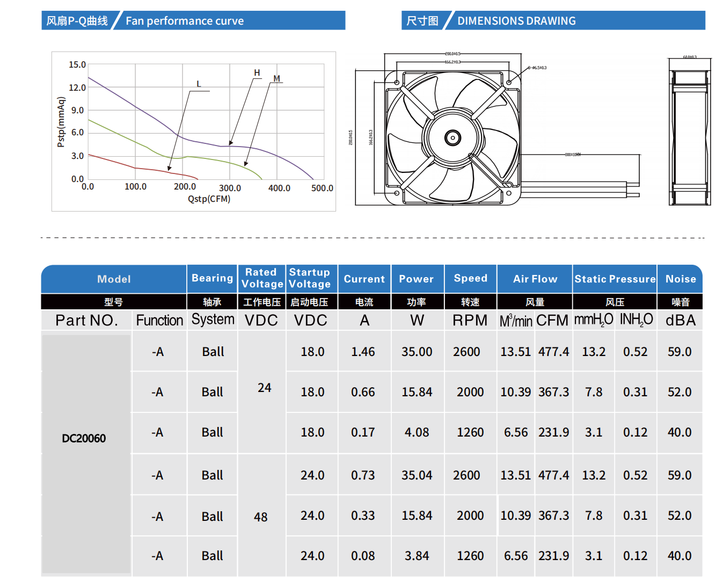Select the fan side profile drawing
This screenshot has height=588, width=723.
click(x=690, y=132)
